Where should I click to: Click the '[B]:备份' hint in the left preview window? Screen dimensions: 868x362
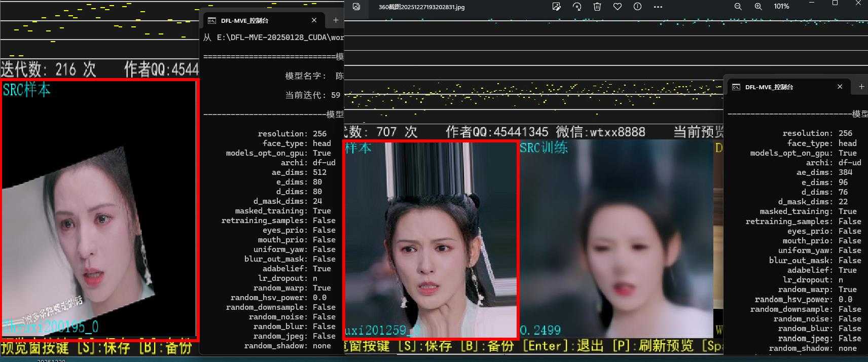(x=165, y=348)
